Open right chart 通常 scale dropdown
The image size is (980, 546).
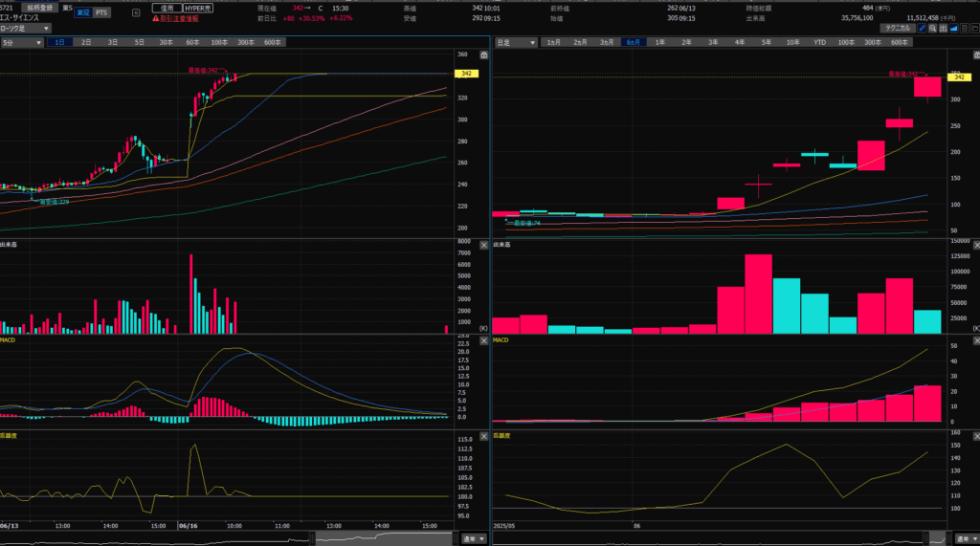(x=967, y=538)
